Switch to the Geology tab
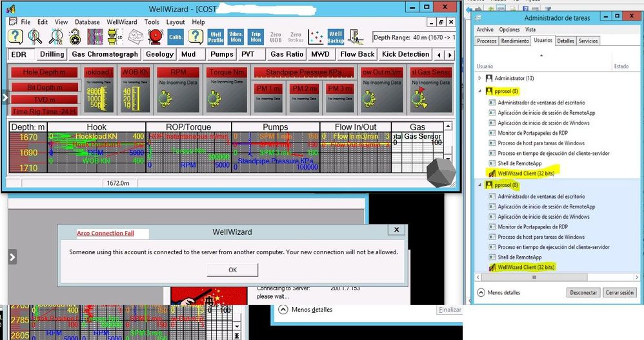 160,54
